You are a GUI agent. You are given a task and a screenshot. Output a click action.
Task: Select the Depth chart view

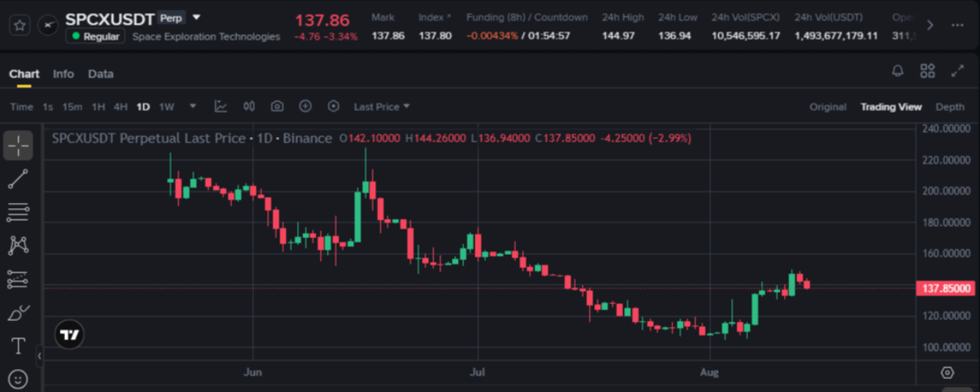click(950, 106)
